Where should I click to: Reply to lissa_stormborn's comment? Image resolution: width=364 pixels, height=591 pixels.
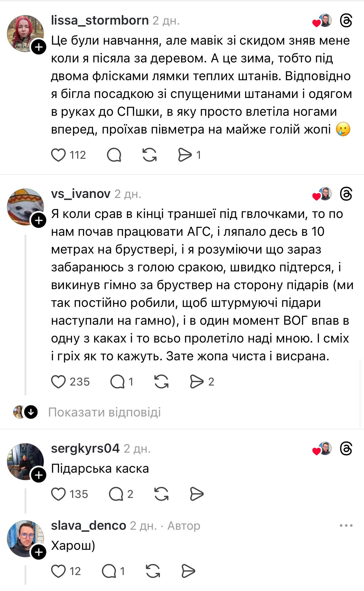tap(114, 155)
